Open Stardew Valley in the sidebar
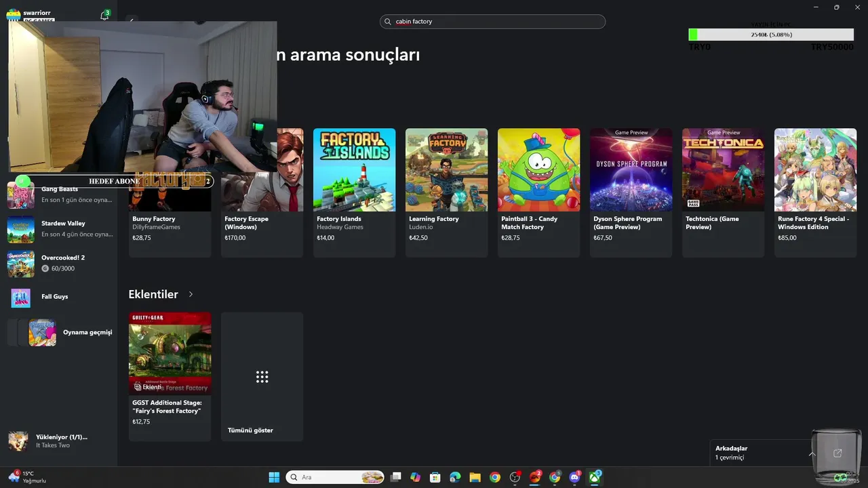Image resolution: width=868 pixels, height=488 pixels. (60, 229)
